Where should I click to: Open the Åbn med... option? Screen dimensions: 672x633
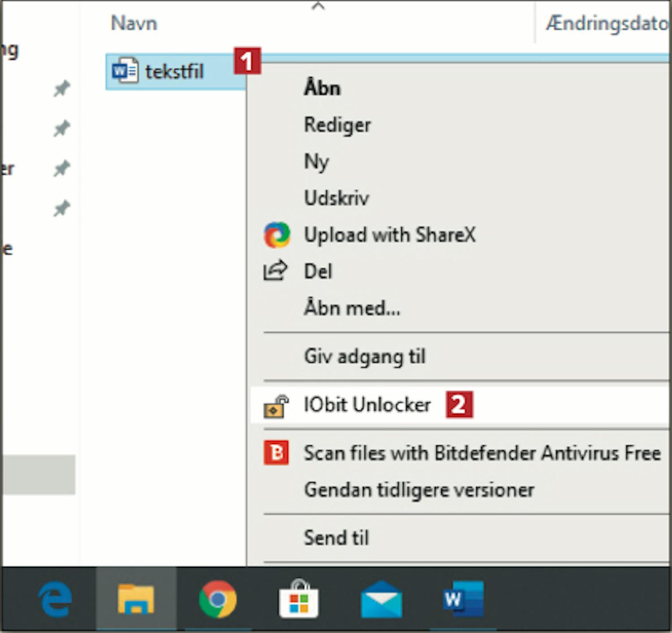tap(352, 308)
